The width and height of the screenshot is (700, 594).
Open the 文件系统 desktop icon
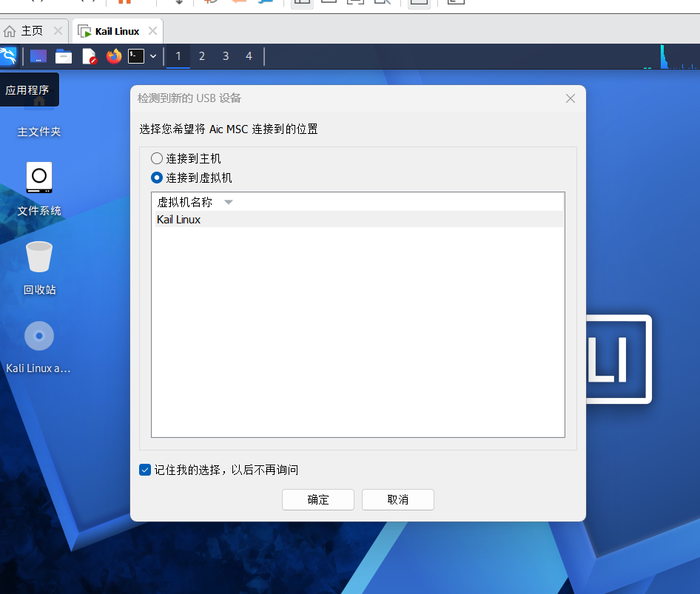[38, 189]
